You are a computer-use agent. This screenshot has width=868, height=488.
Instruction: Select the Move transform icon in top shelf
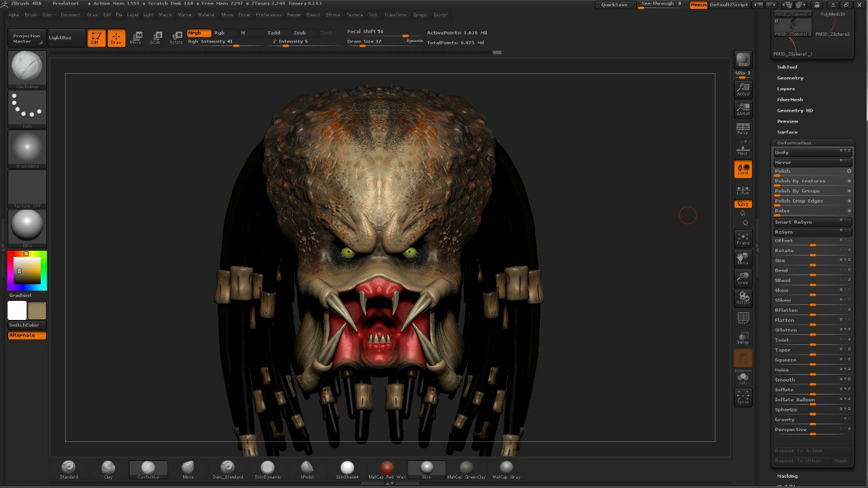(136, 38)
